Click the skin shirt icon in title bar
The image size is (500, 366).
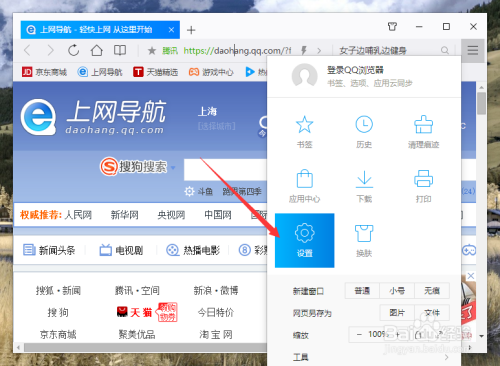[392, 27]
